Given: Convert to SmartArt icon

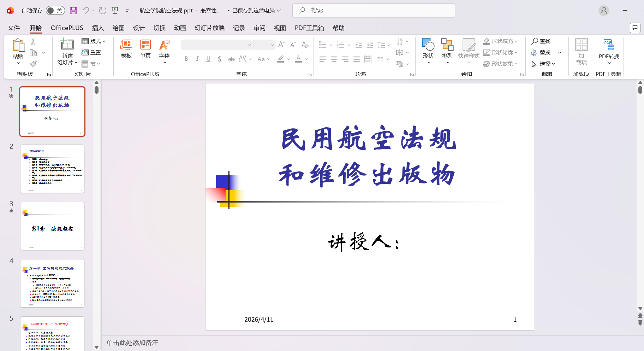Looking at the screenshot, I should click(400, 64).
